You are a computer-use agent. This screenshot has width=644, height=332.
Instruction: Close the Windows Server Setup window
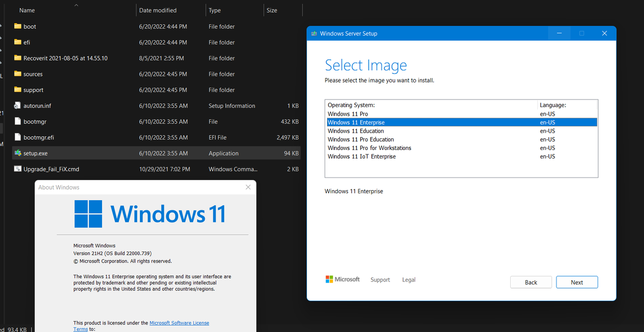(605, 33)
